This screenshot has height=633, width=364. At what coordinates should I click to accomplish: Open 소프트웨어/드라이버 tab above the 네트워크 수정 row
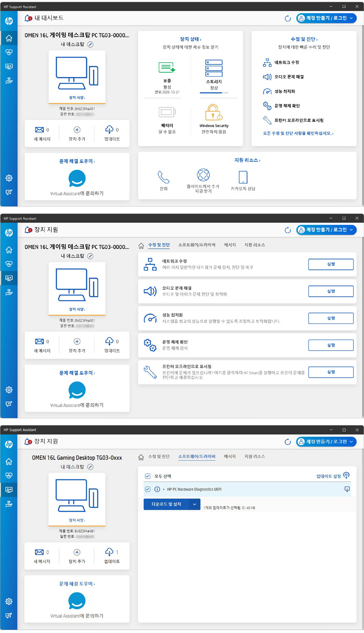[197, 245]
